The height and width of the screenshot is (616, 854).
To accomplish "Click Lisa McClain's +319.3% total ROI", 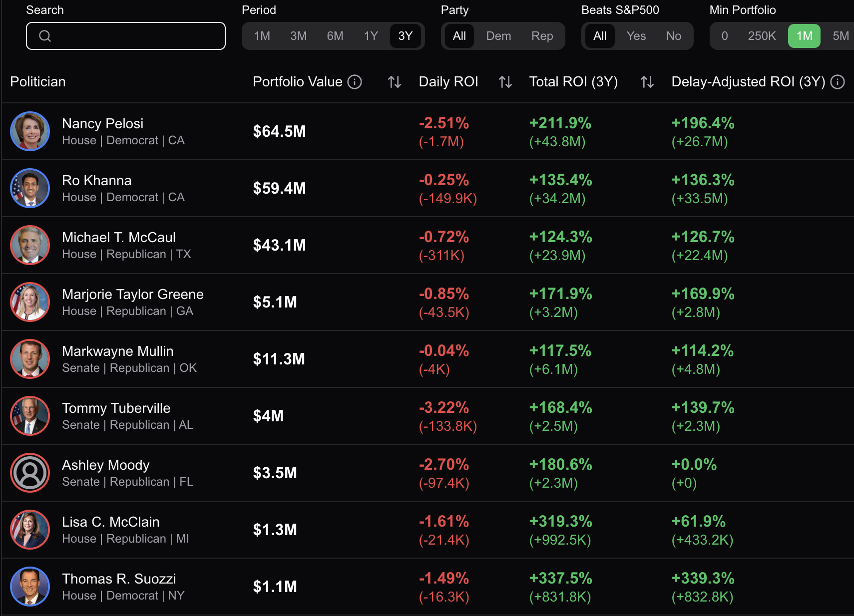I will [560, 521].
